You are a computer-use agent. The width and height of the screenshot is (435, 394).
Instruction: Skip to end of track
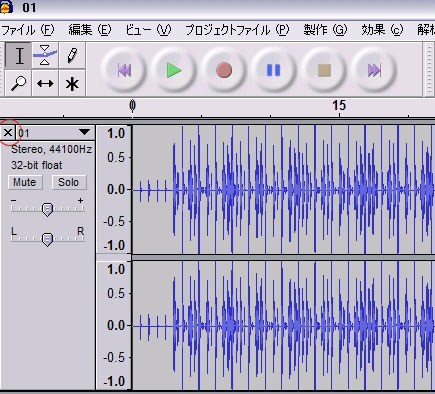click(x=374, y=70)
